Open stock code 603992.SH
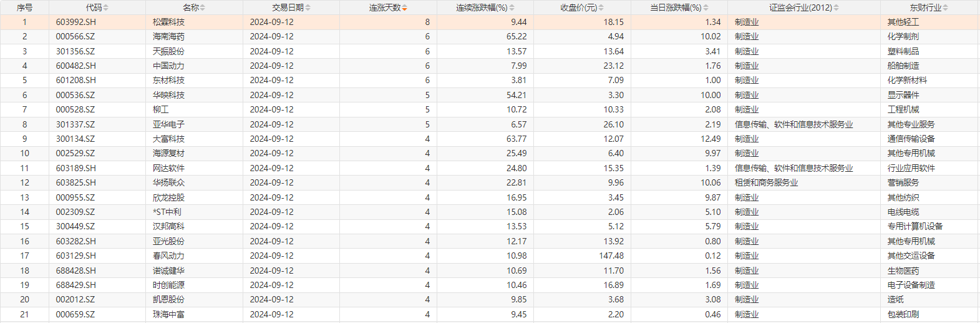This screenshot has height=323, width=980. pyautogui.click(x=76, y=22)
